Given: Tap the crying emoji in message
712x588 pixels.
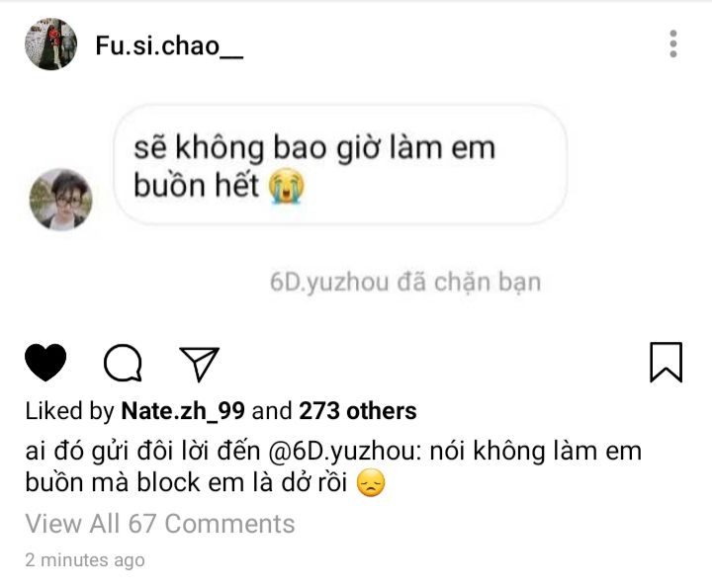Looking at the screenshot, I should coord(287,186).
